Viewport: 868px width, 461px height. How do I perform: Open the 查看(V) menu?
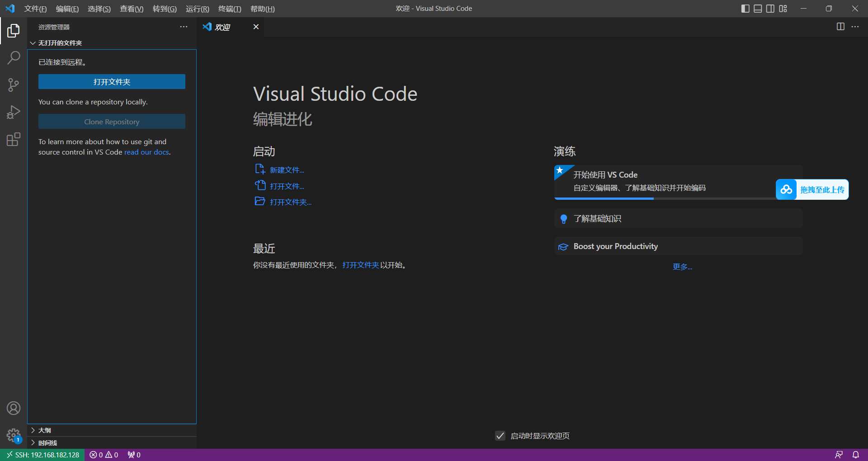(132, 9)
